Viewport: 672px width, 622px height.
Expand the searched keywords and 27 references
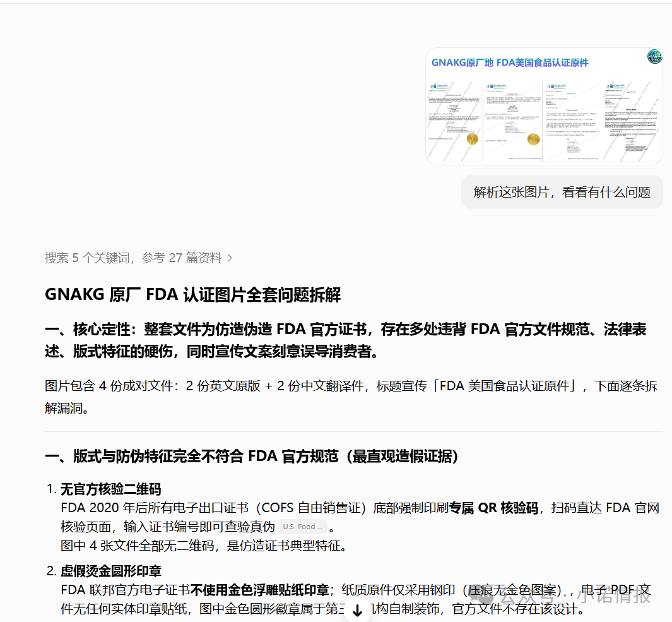[x=138, y=258]
